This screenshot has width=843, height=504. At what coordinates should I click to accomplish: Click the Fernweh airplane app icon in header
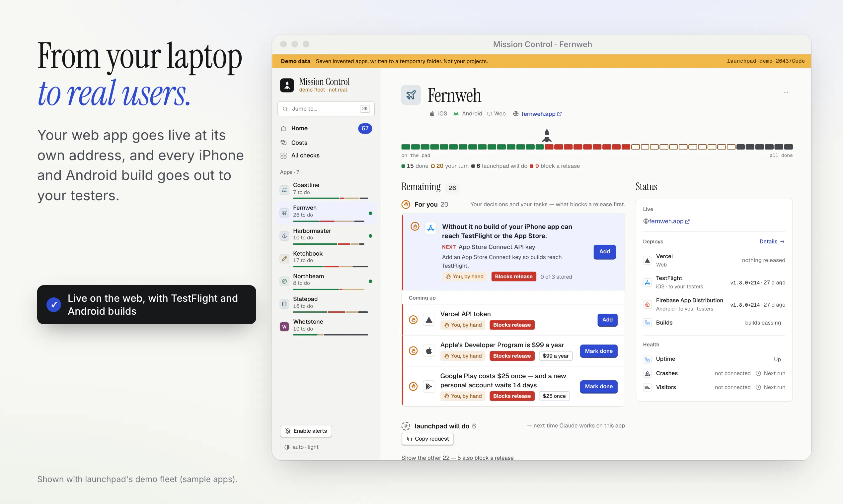point(411,95)
